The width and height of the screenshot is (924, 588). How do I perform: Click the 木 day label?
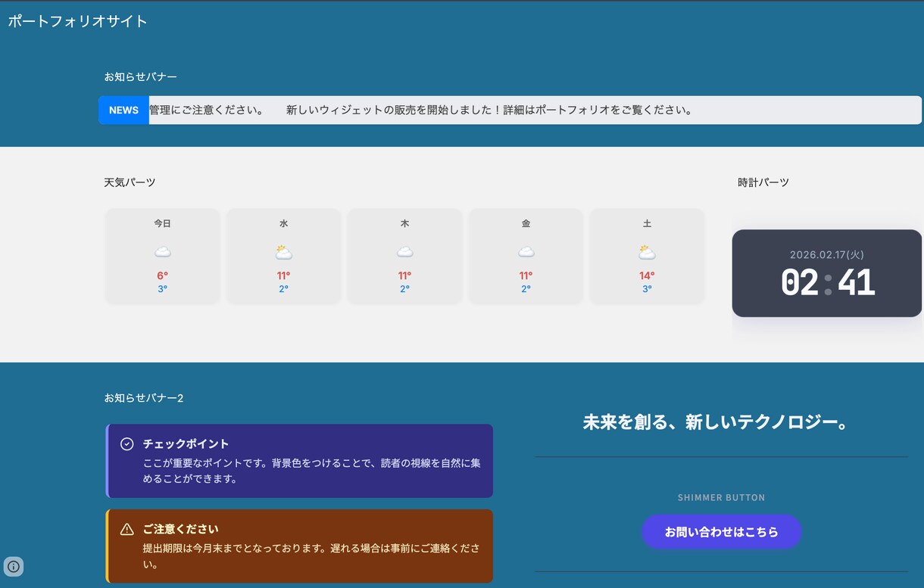point(404,223)
